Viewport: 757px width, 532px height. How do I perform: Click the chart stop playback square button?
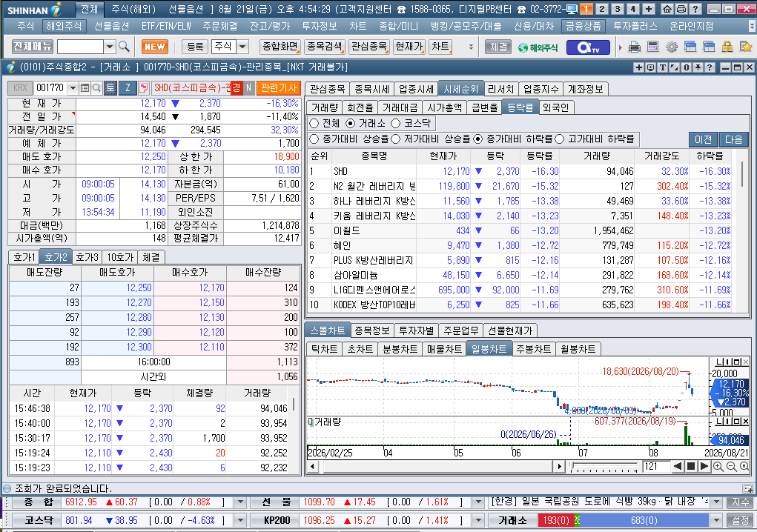691,466
